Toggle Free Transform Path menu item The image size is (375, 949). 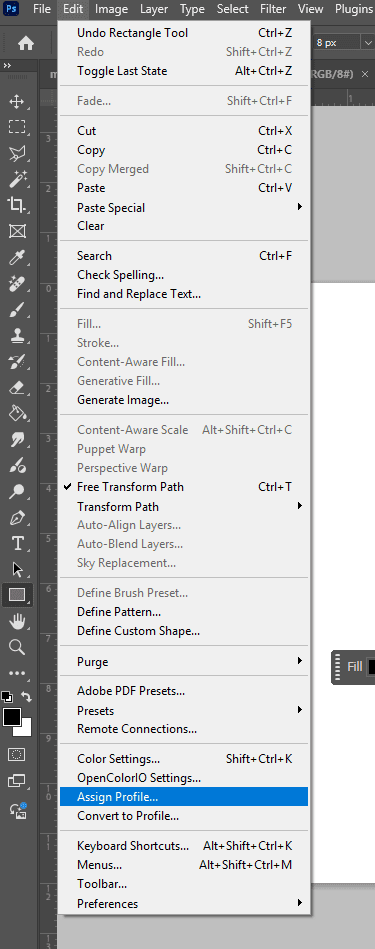pyautogui.click(x=184, y=487)
